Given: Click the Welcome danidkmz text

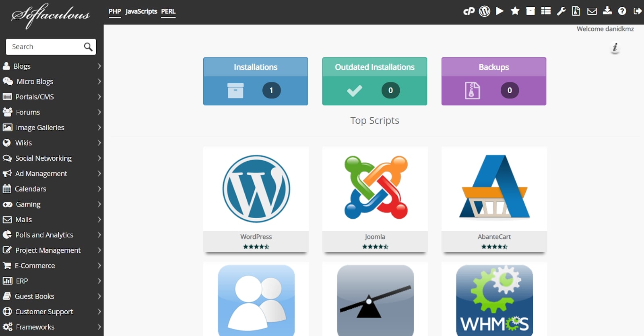Looking at the screenshot, I should [x=605, y=29].
